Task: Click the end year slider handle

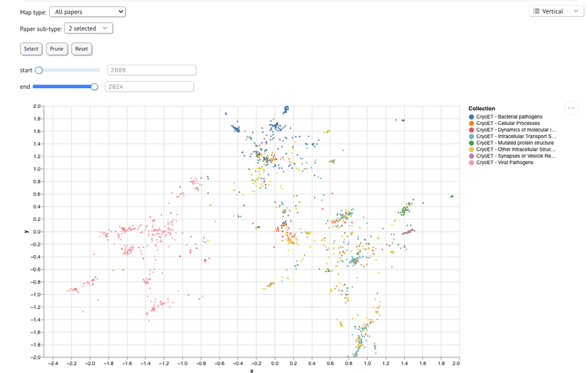Action: pyautogui.click(x=94, y=87)
